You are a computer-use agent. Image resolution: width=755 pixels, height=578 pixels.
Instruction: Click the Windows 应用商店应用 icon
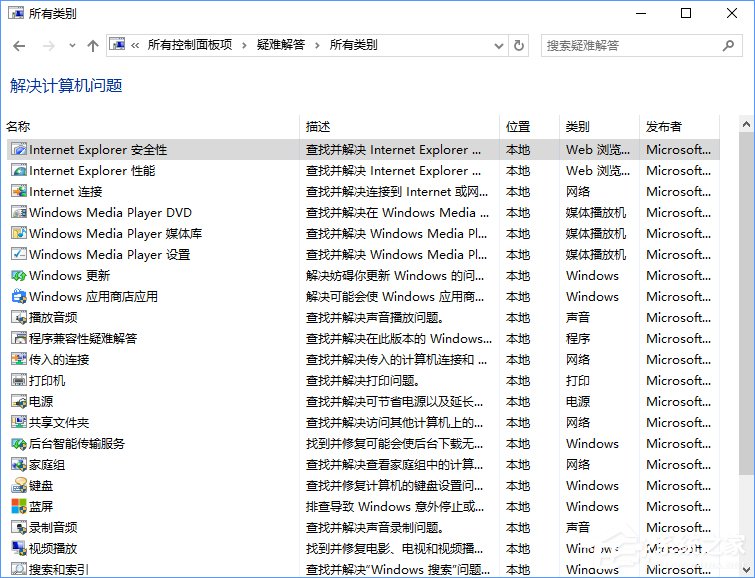(x=19, y=296)
